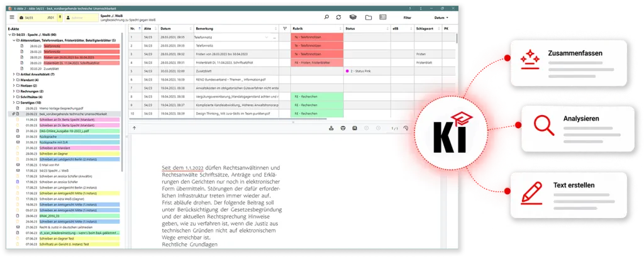The image size is (644, 259).
Task: Click the refresh icon in the toolbar
Action: coord(338,17)
